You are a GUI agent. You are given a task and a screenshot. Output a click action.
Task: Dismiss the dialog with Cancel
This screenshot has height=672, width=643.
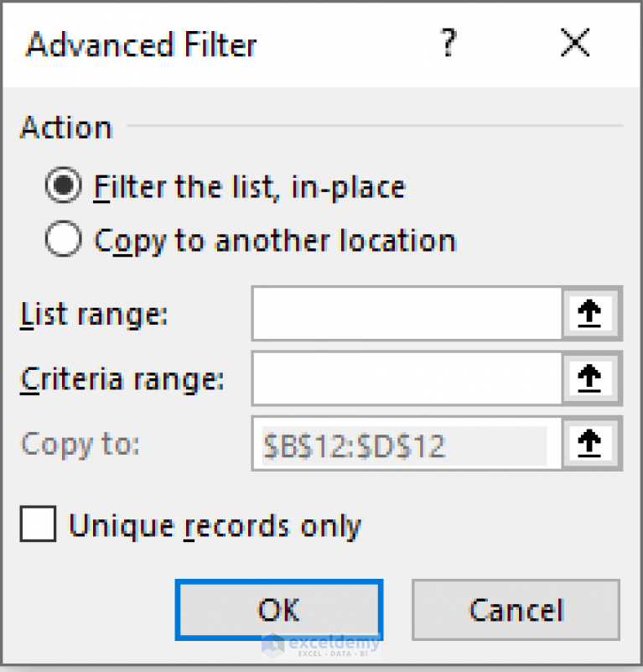pyautogui.click(x=515, y=610)
